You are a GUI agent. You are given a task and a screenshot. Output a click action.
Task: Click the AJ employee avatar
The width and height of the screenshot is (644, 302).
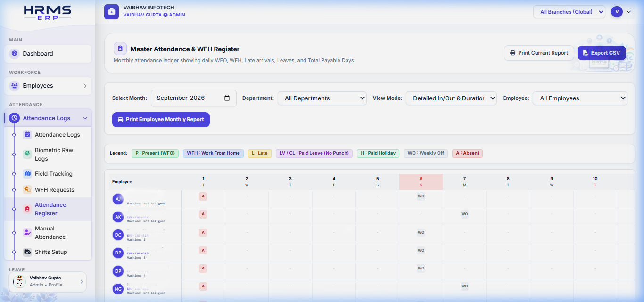118,199
